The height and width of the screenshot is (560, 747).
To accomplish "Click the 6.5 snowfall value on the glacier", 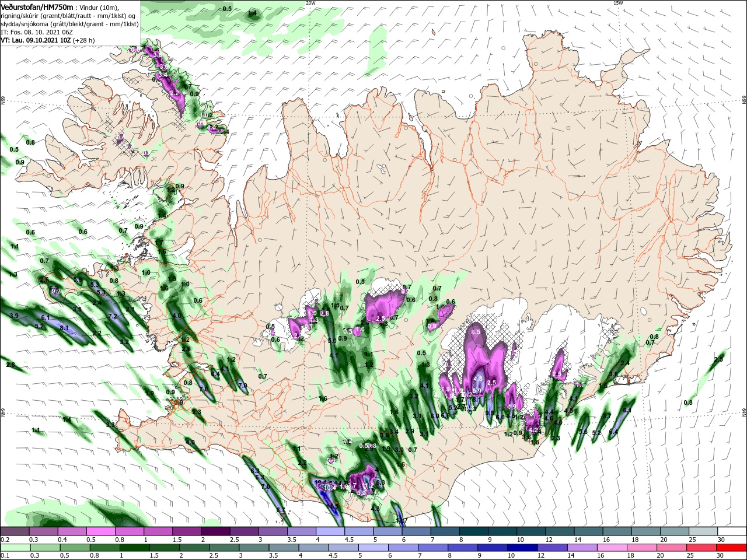I will click(x=476, y=332).
